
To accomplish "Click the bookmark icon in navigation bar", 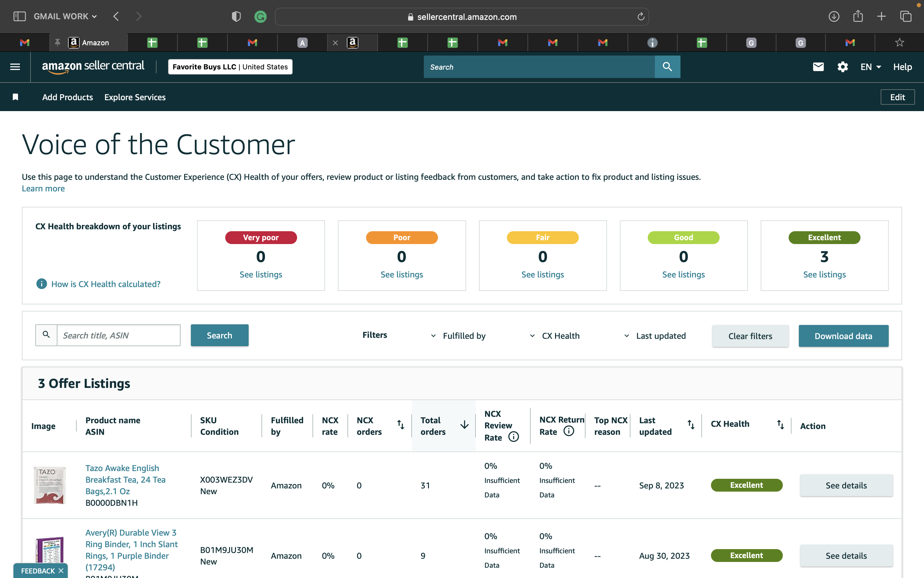I will click(15, 97).
